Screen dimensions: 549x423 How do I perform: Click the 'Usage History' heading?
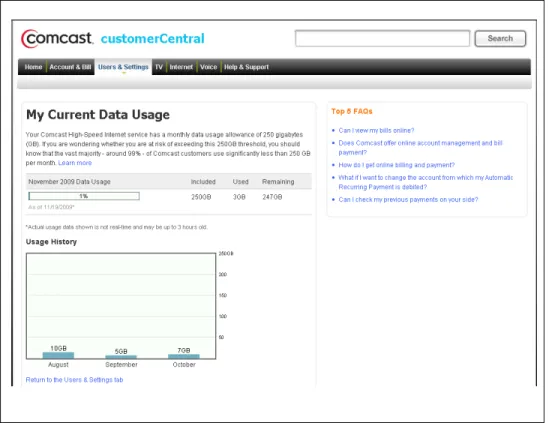[x=51, y=242]
